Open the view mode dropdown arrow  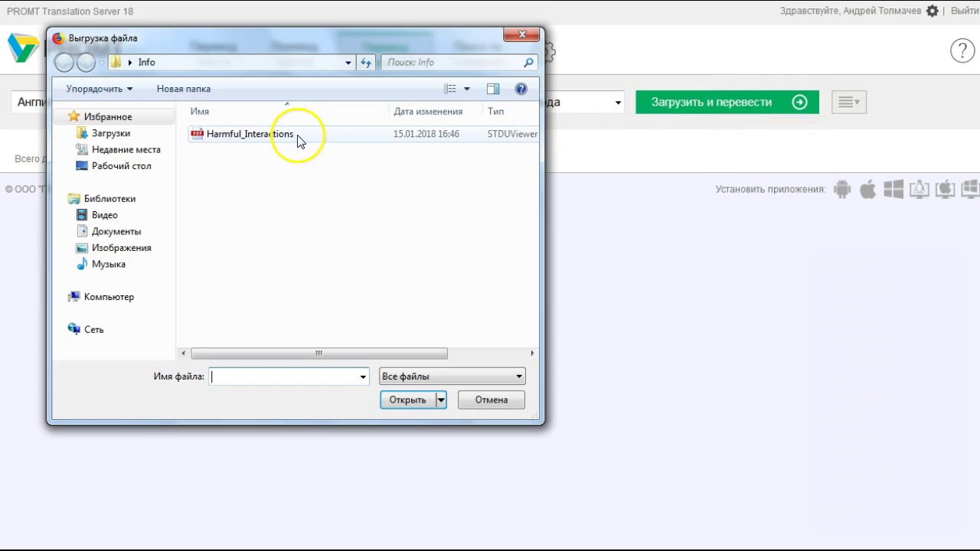pos(466,89)
